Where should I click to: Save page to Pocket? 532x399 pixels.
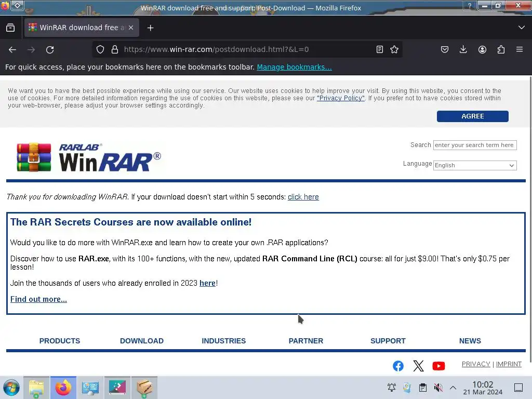pyautogui.click(x=445, y=49)
